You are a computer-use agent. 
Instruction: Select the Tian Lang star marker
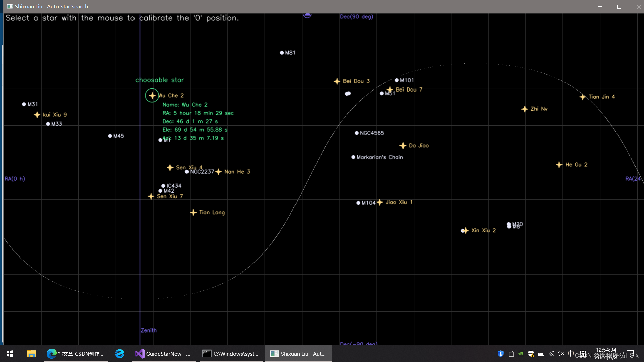193,213
